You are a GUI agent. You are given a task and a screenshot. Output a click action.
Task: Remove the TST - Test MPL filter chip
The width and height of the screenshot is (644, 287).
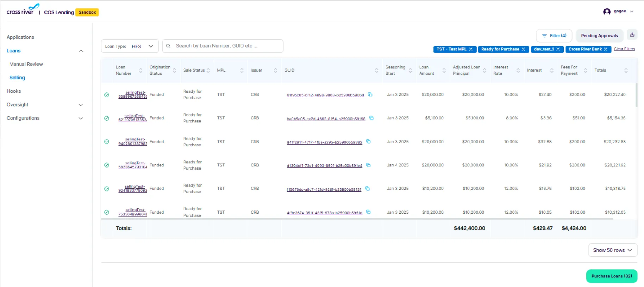pos(471,49)
